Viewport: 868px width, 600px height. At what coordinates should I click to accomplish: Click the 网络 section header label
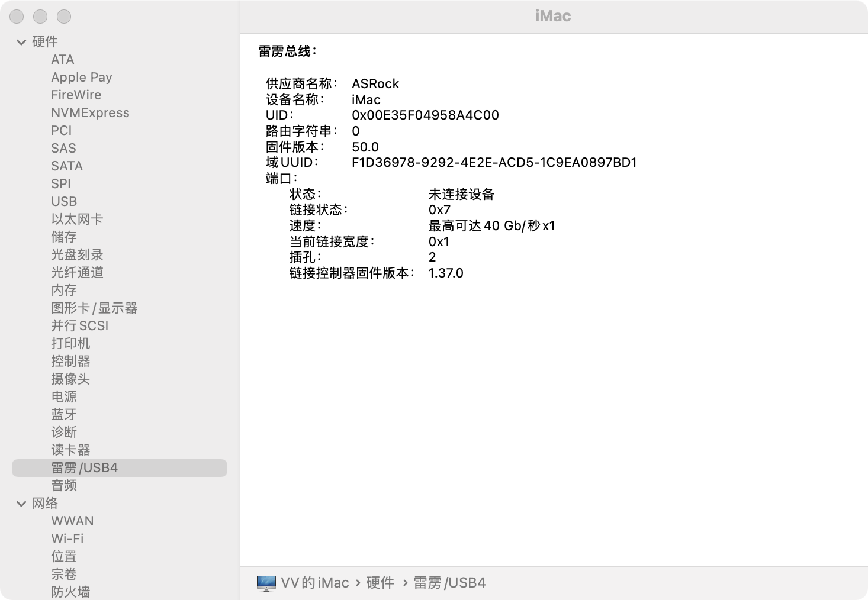(x=45, y=503)
